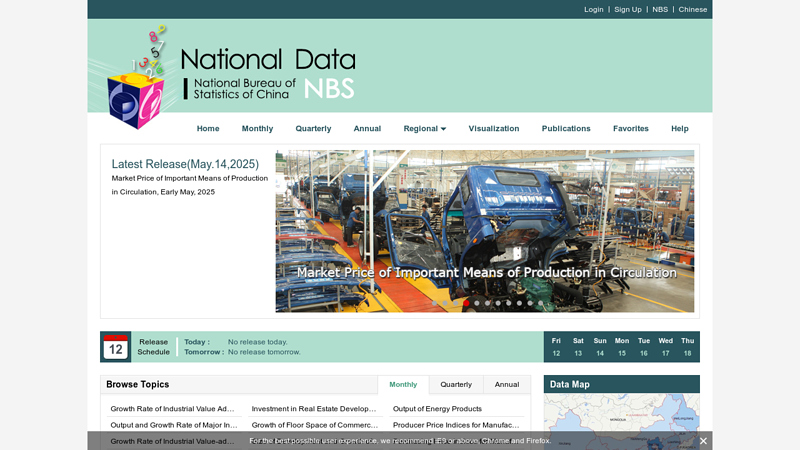Close the browser recommendation banner
Viewport: 800px width, 450px height.
coord(703,441)
